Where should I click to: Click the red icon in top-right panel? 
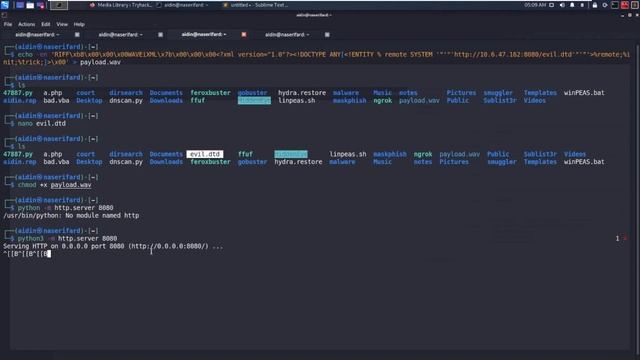[x=625, y=5]
